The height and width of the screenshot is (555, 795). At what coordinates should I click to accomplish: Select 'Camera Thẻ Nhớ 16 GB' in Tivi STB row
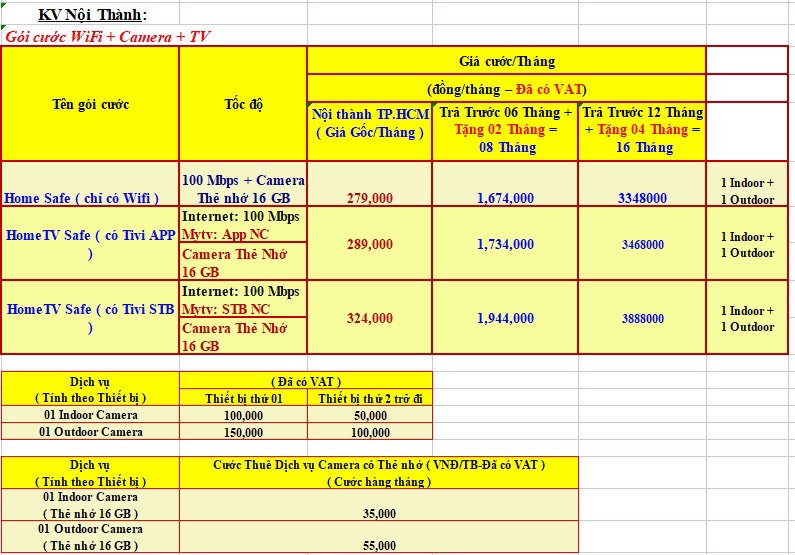point(243,336)
